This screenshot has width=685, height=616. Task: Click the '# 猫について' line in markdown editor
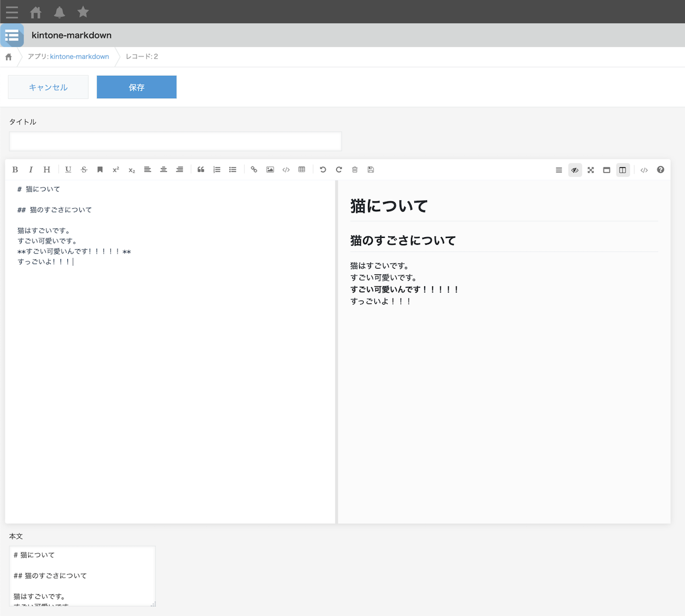click(39, 189)
